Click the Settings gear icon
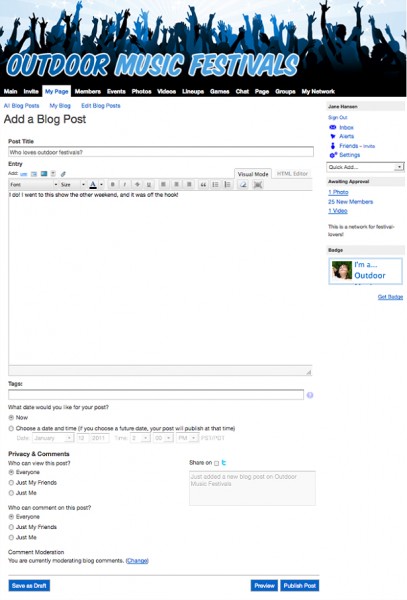Image resolution: width=407 pixels, height=600 pixels. (x=333, y=155)
